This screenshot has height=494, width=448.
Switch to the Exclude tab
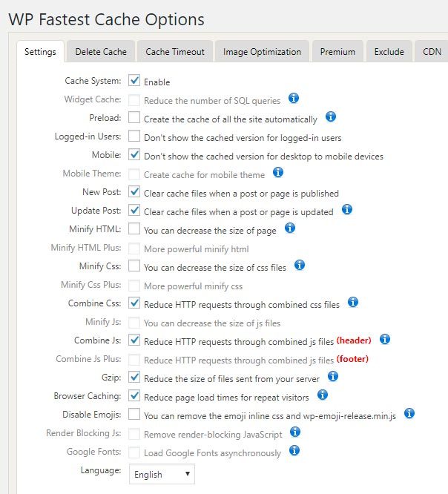(x=389, y=51)
